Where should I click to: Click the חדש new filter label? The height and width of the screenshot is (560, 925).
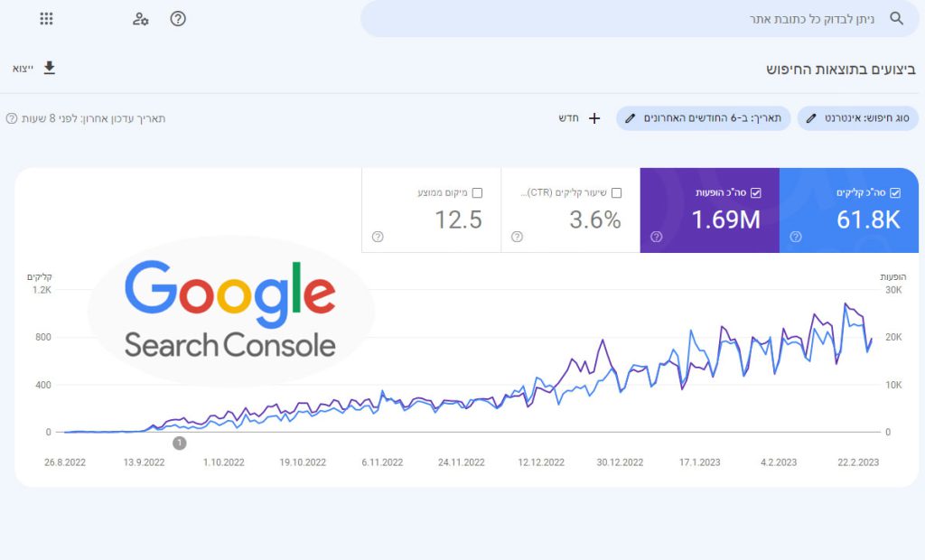coord(569,118)
